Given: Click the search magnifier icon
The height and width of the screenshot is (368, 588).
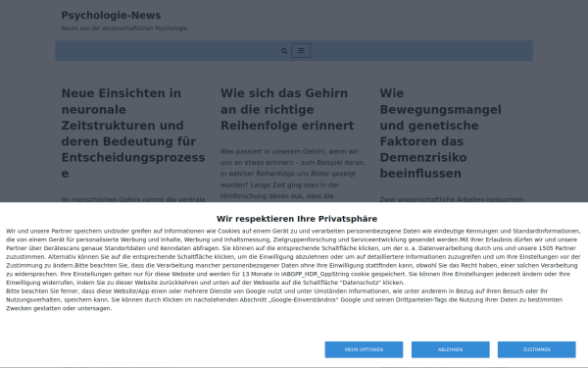Looking at the screenshot, I should (284, 51).
